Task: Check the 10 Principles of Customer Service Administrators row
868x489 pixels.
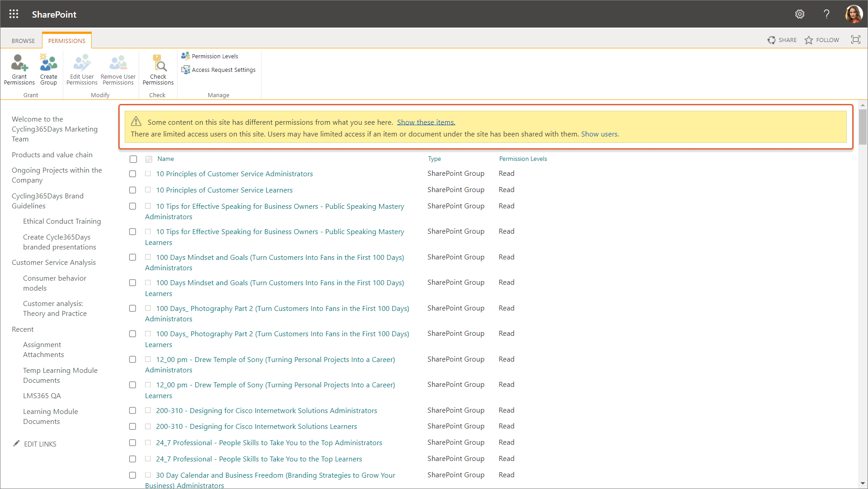Action: point(132,174)
